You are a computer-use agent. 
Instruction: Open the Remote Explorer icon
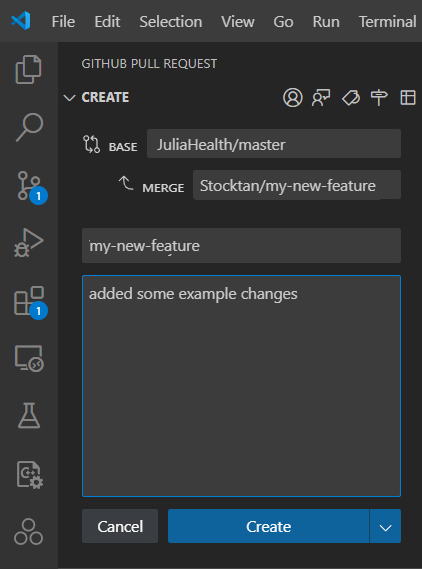tap(29, 359)
